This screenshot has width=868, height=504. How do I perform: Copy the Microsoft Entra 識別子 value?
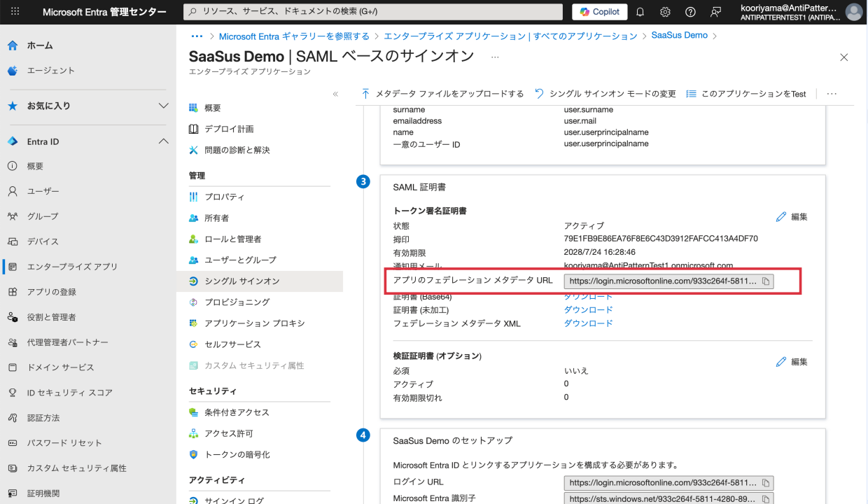point(766,499)
